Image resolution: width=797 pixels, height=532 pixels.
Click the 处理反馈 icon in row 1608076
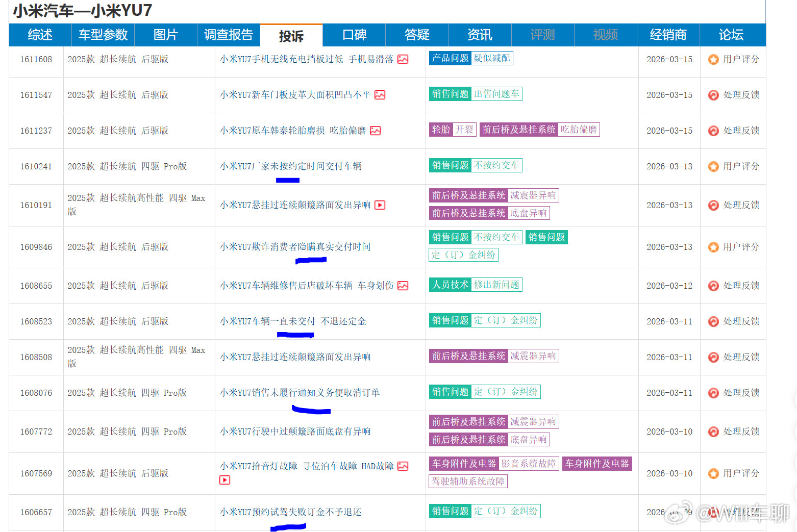click(x=713, y=393)
